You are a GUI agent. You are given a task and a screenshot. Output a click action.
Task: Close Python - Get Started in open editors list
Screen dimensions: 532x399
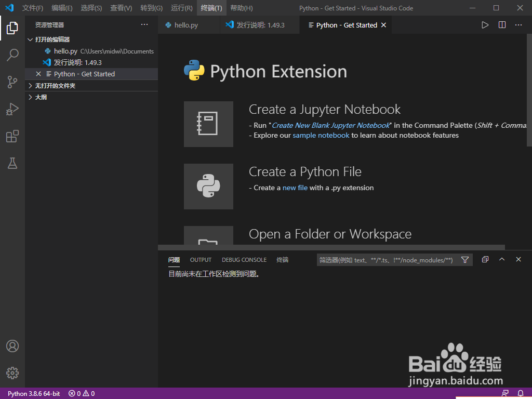pos(38,74)
